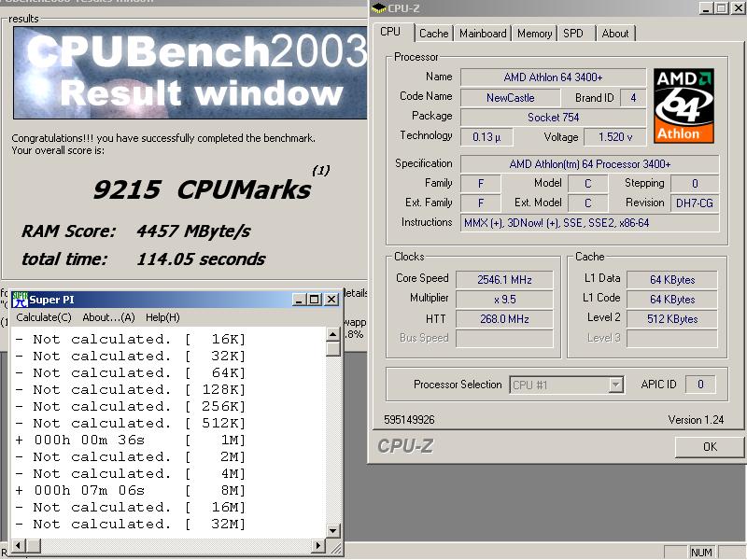Click the Core Speed value 2546.1 MHz
Viewport: 747px width, 560px height.
(504, 279)
